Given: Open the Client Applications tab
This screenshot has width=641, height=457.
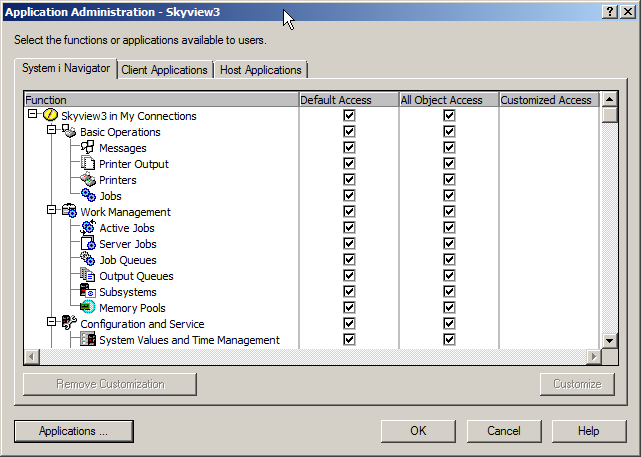Looking at the screenshot, I should point(164,70).
